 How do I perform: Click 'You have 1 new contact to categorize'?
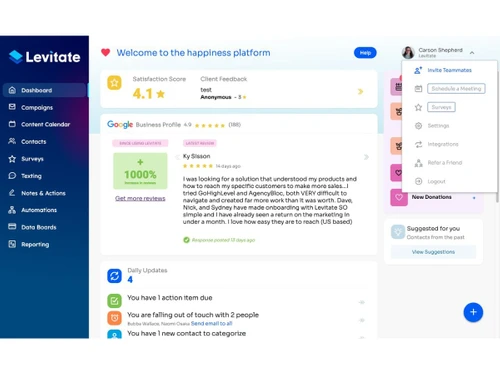point(187,333)
